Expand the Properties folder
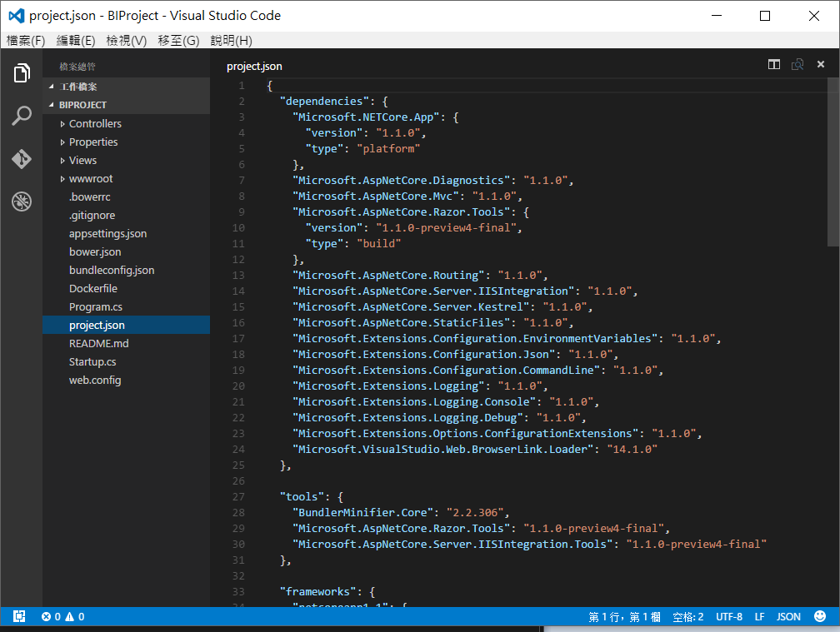840x632 pixels. 126,142
